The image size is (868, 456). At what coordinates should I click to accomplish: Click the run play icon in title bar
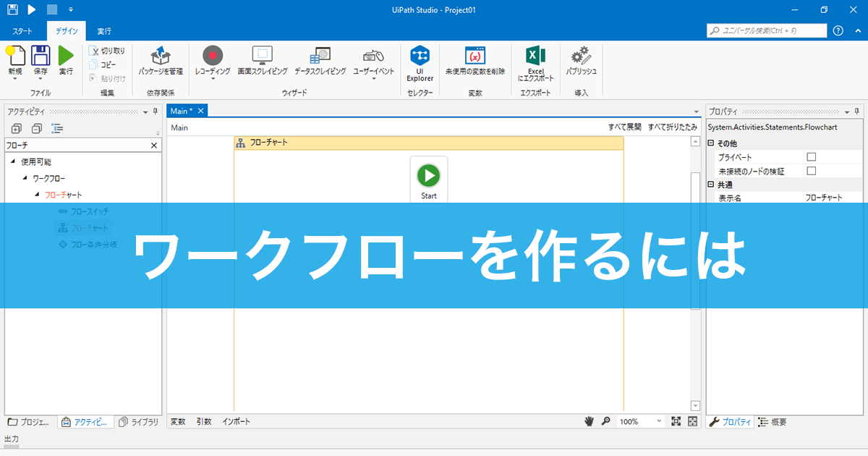pos(32,10)
